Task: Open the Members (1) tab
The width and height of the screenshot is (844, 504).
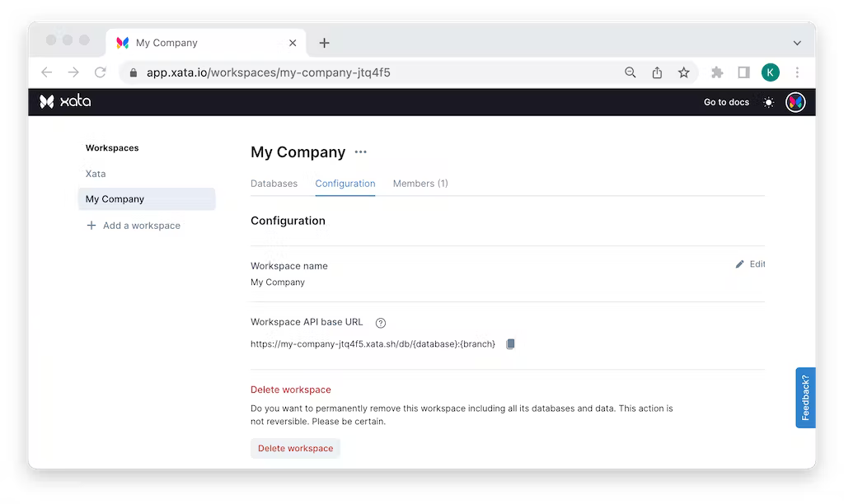Action: [420, 184]
